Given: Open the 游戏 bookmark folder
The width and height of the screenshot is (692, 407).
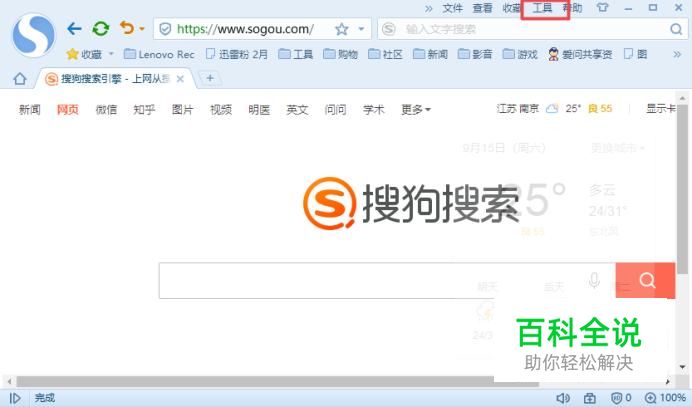Looking at the screenshot, I should click(x=520, y=54).
